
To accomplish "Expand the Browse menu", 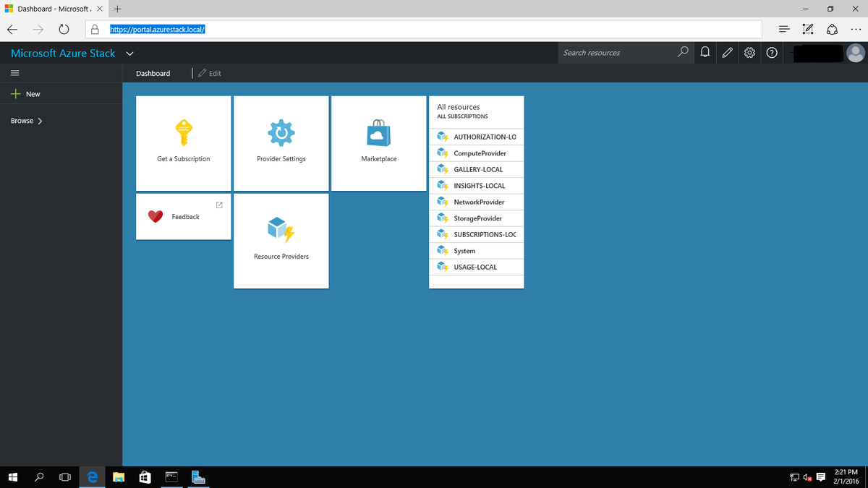I will [x=26, y=121].
